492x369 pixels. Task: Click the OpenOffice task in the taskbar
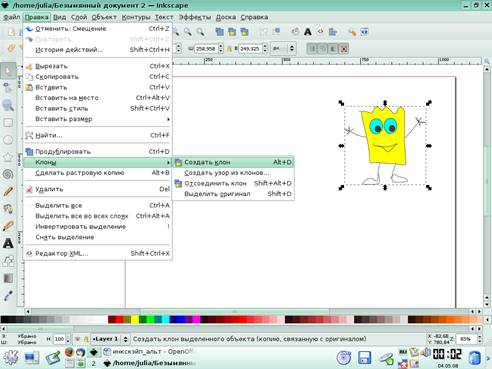click(148, 351)
